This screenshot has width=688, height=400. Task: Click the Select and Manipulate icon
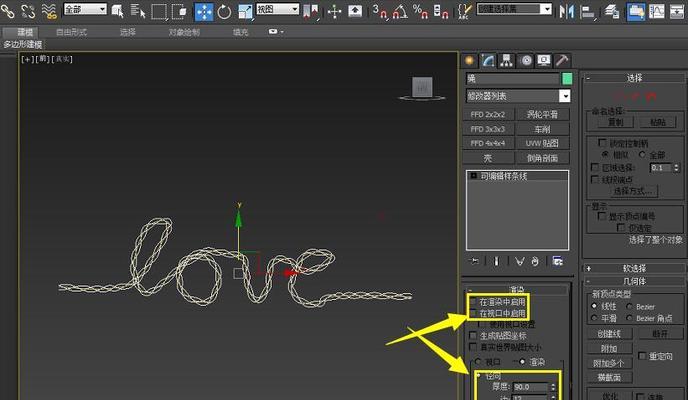click(334, 11)
